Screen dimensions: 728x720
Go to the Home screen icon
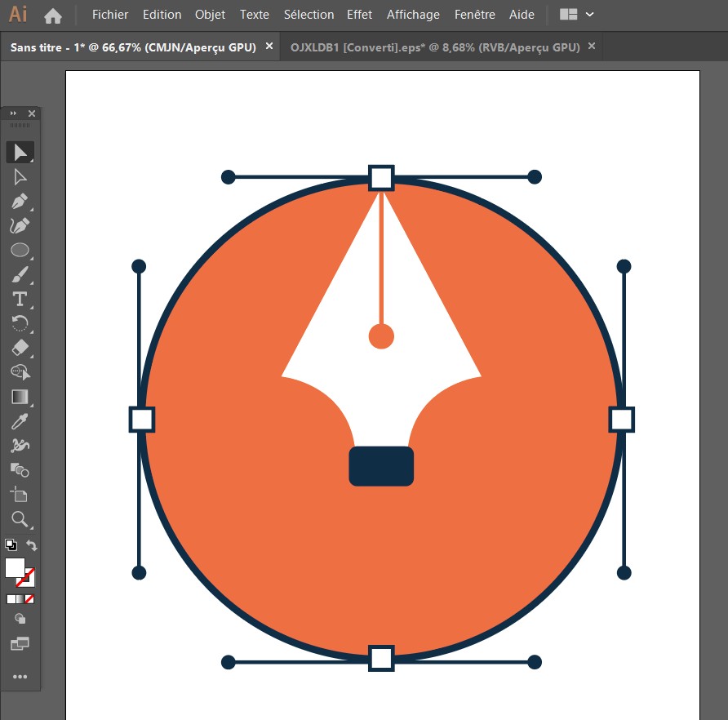pyautogui.click(x=53, y=15)
